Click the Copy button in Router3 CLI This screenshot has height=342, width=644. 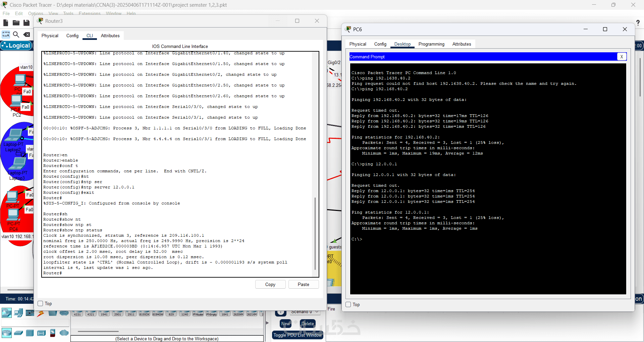click(x=270, y=284)
